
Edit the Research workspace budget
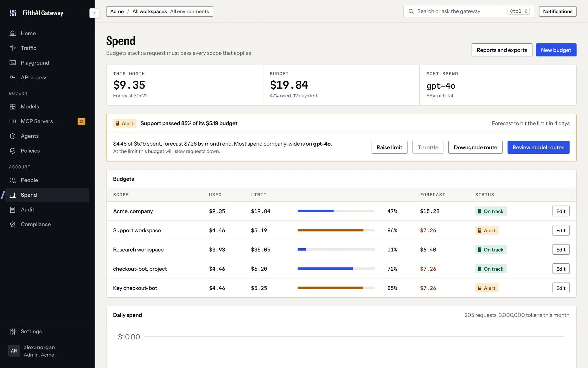(x=561, y=250)
